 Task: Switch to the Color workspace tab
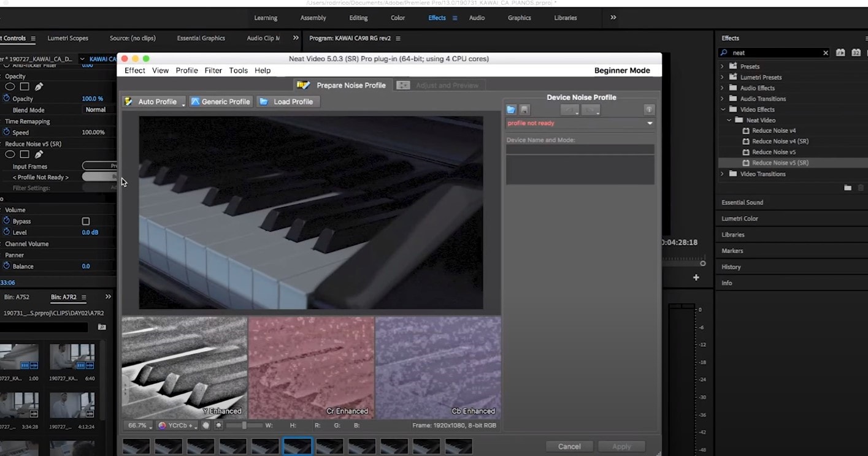click(398, 18)
